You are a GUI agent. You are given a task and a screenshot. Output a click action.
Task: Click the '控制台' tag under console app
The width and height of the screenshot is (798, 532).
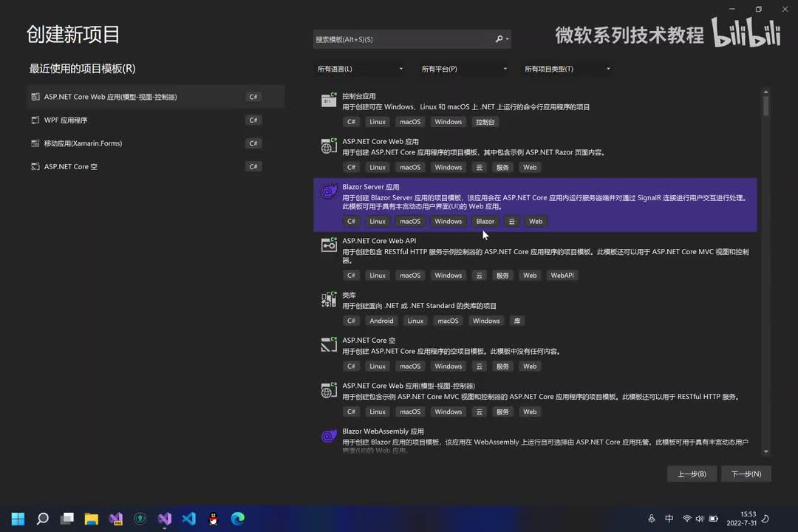(485, 122)
